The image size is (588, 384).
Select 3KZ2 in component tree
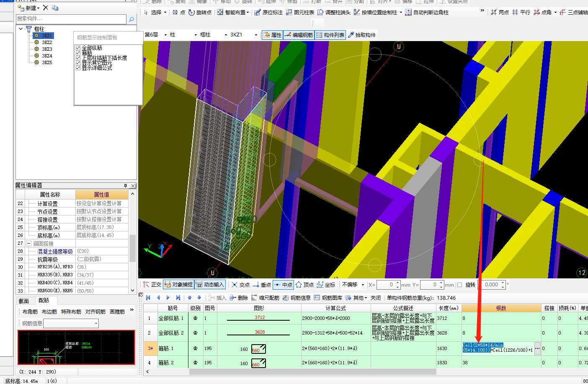point(47,42)
